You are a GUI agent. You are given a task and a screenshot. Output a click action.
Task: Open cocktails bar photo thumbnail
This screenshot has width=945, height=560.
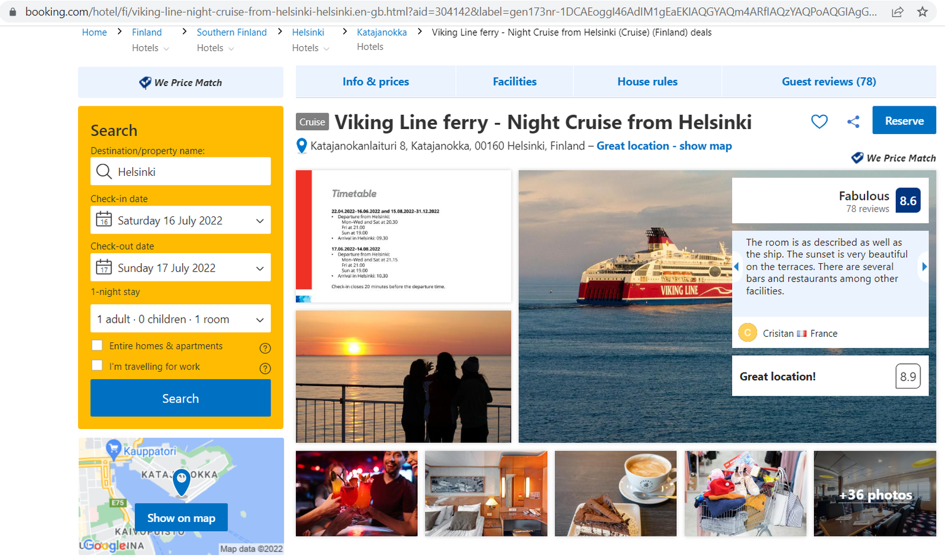(356, 494)
